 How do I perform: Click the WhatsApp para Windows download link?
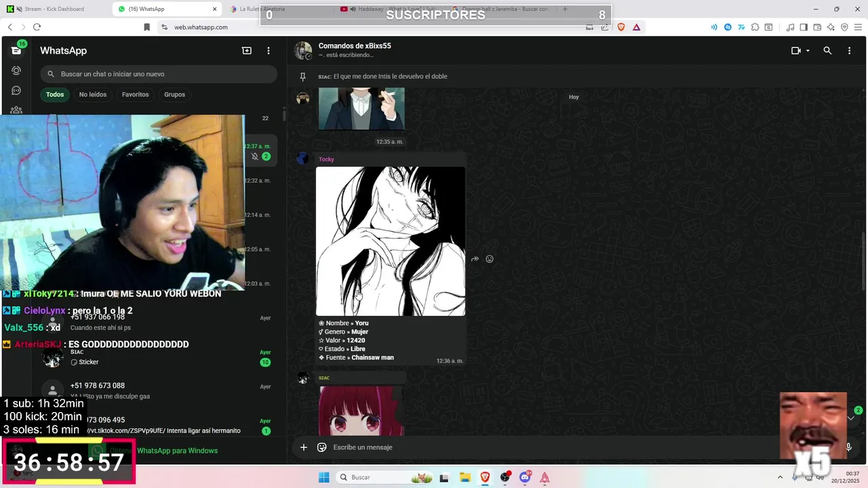177,451
